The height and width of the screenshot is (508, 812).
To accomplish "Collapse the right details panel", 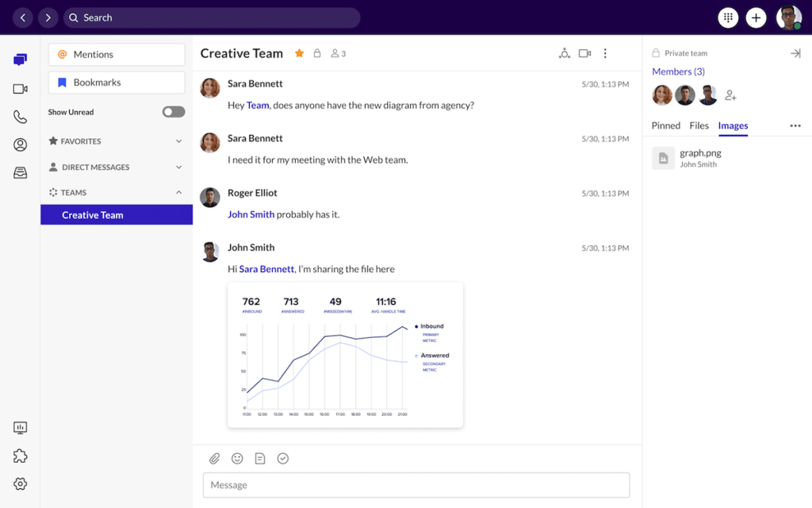I will pyautogui.click(x=795, y=53).
